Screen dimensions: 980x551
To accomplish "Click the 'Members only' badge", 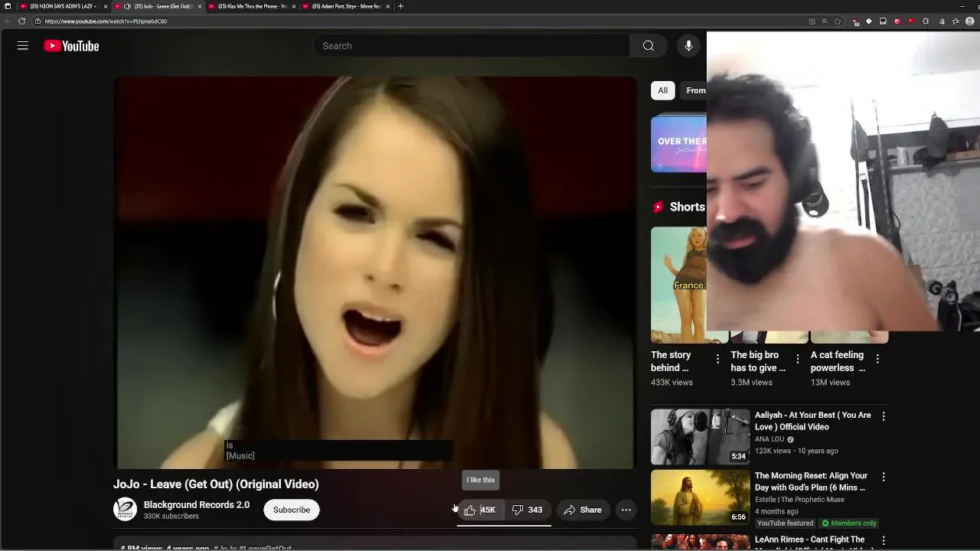I will (849, 523).
